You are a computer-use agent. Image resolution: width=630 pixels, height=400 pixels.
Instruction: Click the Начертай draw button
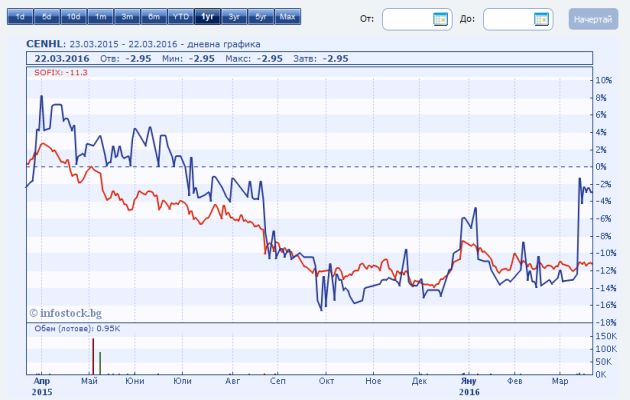(x=593, y=19)
